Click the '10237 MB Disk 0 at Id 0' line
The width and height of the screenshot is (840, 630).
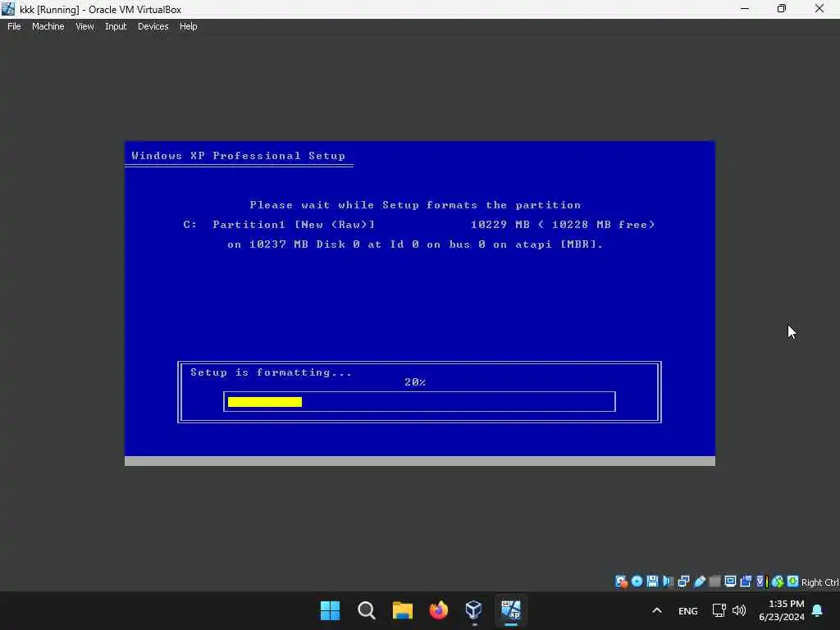(415, 244)
